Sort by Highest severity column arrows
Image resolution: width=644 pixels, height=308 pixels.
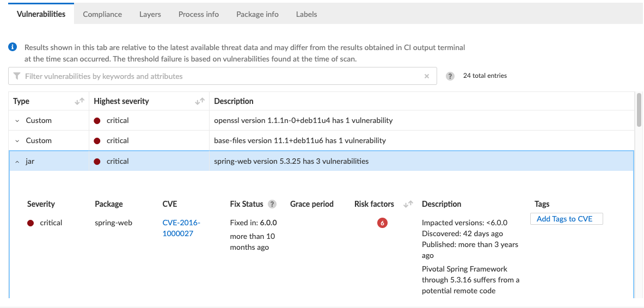point(200,101)
